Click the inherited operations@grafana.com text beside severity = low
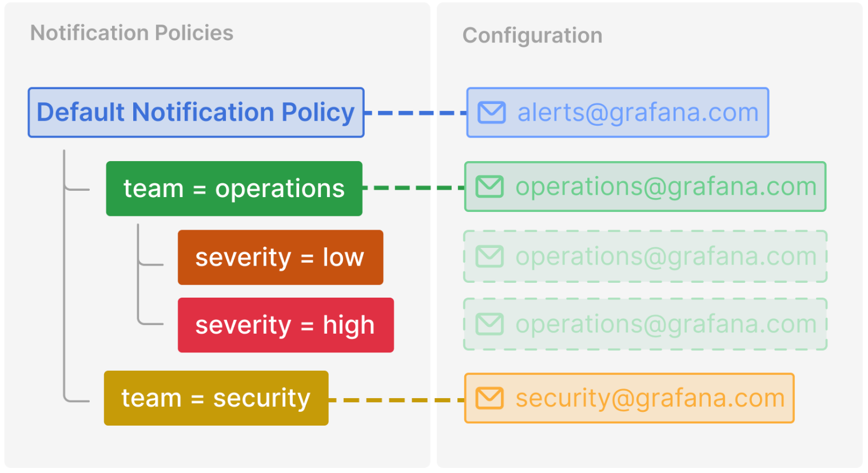The width and height of the screenshot is (868, 473). tap(666, 256)
